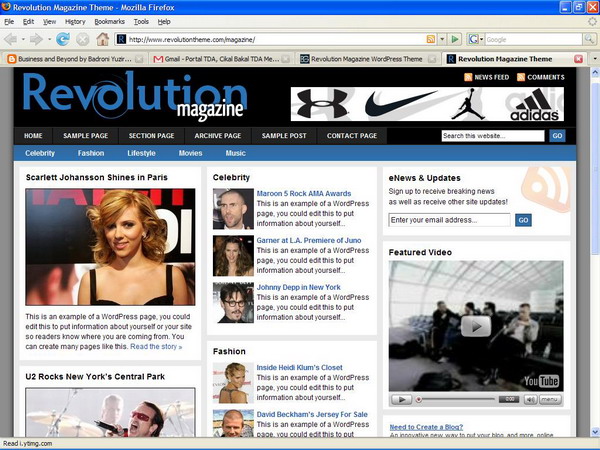Image resolution: width=600 pixels, height=450 pixels.
Task: Click the GO button beside email field
Action: [x=523, y=220]
